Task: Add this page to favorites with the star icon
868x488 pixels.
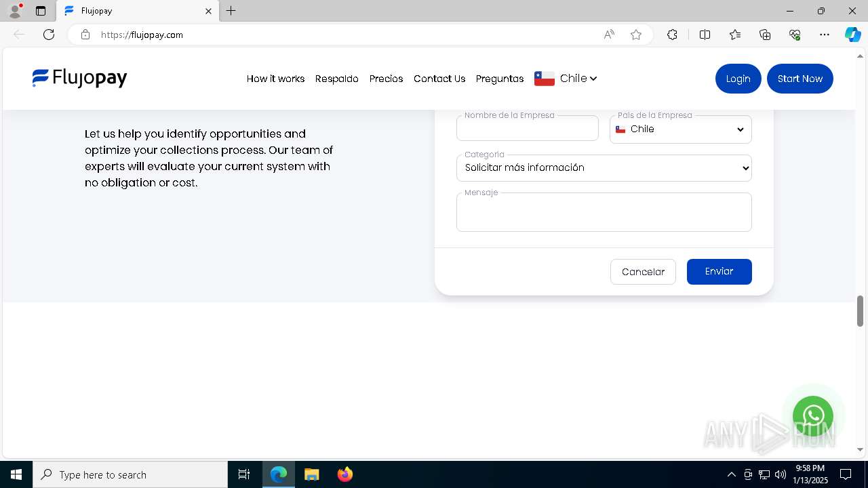Action: click(636, 35)
